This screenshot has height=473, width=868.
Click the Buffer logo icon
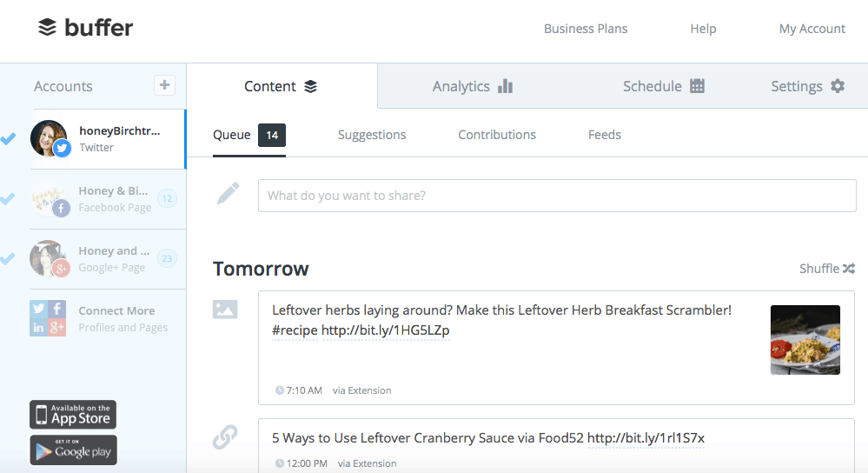click(47, 27)
